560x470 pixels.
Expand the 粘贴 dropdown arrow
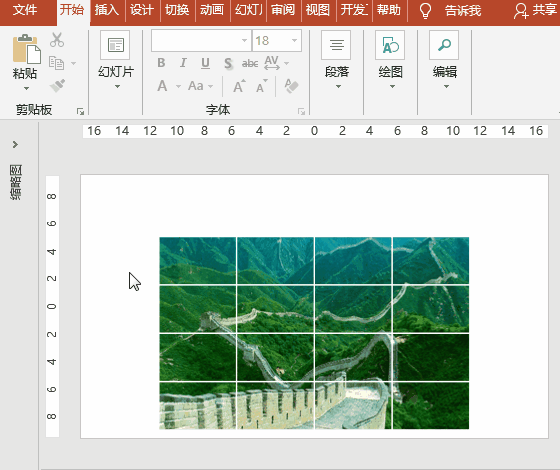26,88
